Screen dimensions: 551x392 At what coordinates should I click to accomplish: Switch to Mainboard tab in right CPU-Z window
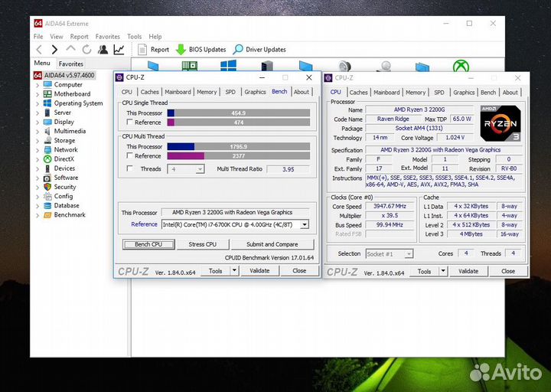pyautogui.click(x=386, y=93)
